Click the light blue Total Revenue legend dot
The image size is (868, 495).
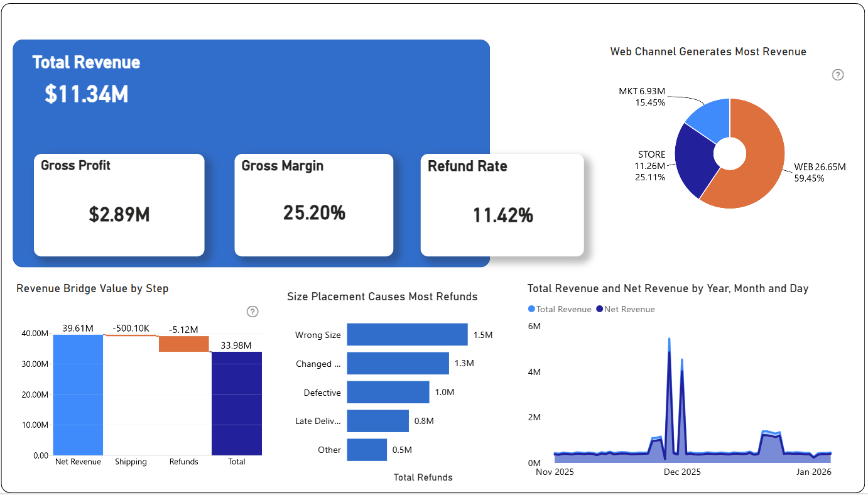click(x=531, y=309)
